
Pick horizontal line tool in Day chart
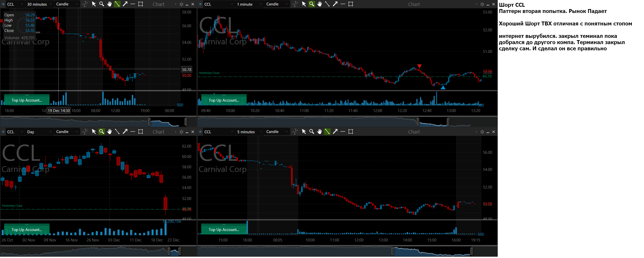[x=133, y=132]
